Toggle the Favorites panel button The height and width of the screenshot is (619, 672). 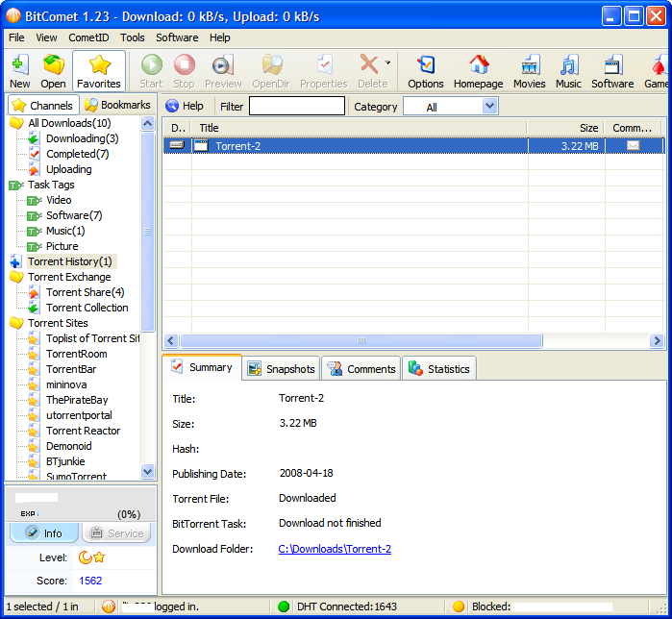click(x=99, y=71)
